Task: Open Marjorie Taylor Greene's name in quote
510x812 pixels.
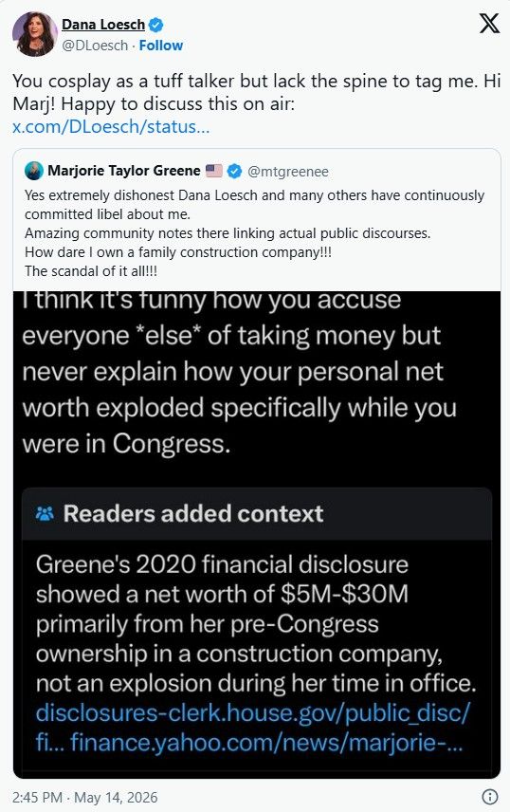Action: pyautogui.click(x=124, y=171)
